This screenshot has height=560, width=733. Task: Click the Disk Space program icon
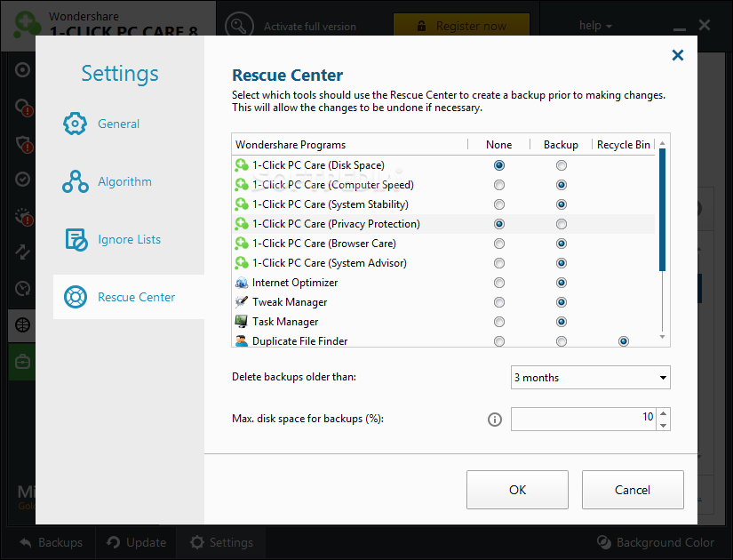click(x=241, y=165)
